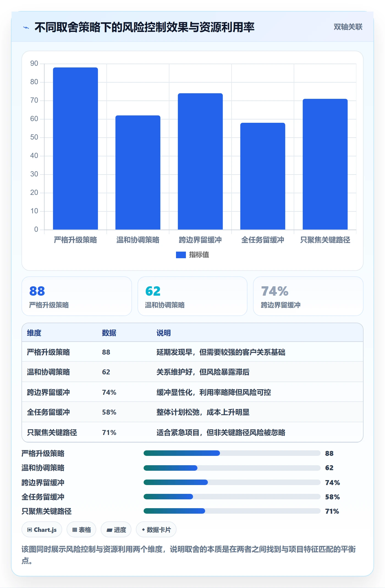The image size is (385, 588).
Task: Click the 温和协调策略 x-axis label
Action: [x=138, y=240]
